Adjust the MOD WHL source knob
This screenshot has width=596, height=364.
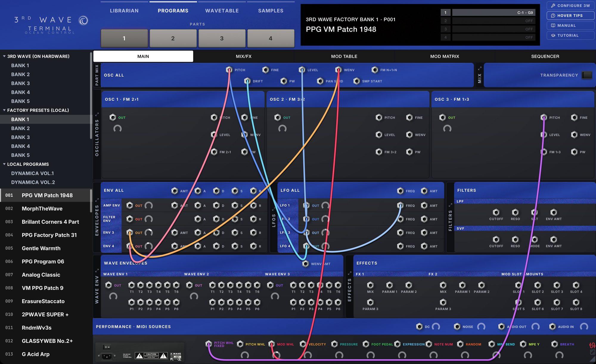pyautogui.click(x=276, y=355)
